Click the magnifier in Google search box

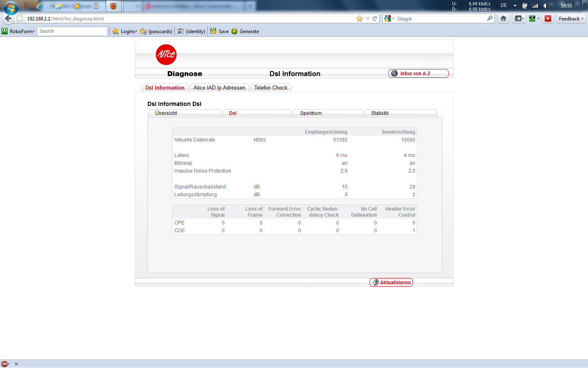pyautogui.click(x=490, y=18)
